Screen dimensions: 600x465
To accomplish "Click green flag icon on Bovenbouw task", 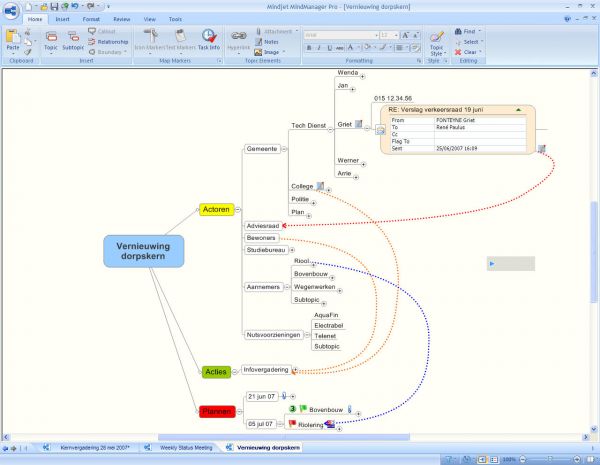I will click(x=303, y=409).
